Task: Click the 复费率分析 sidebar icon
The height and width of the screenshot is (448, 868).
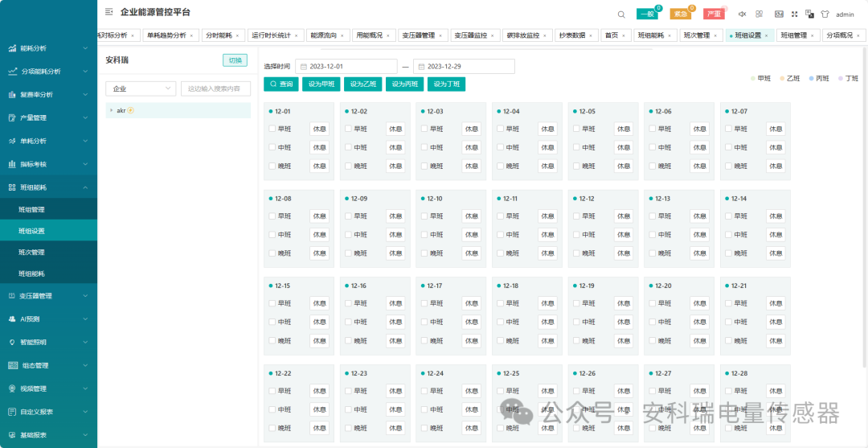Action: click(x=12, y=95)
